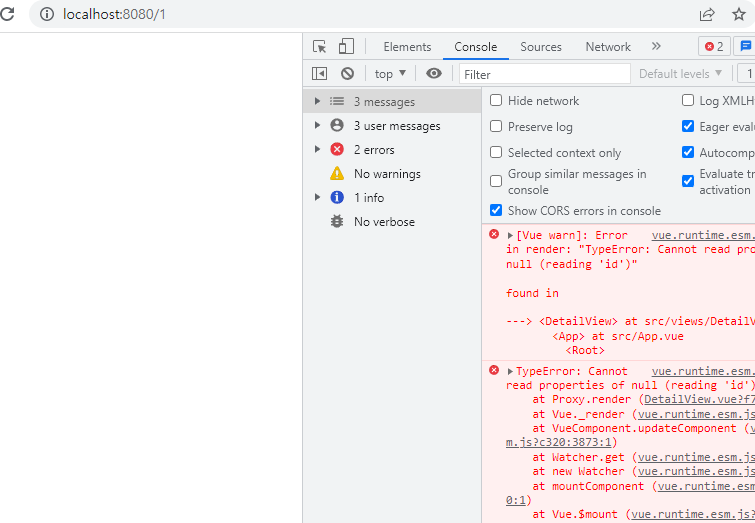
Task: Activate the inspect element picker icon
Action: click(320, 47)
